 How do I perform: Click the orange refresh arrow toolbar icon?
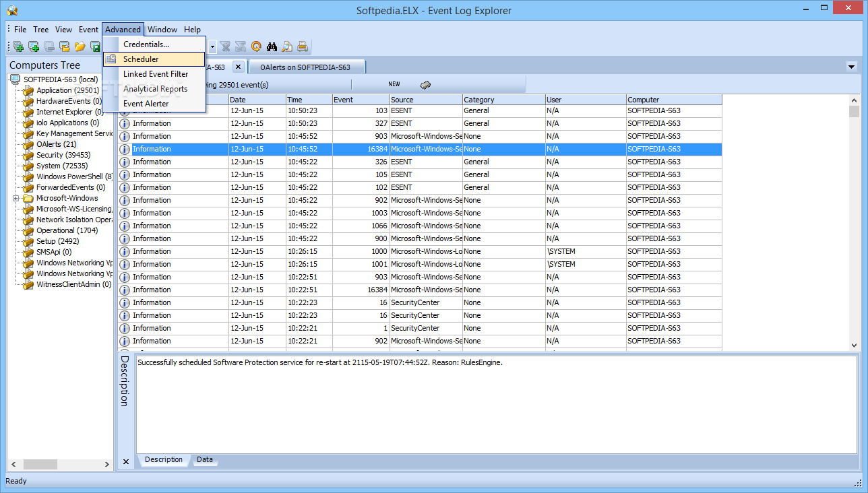coord(256,46)
